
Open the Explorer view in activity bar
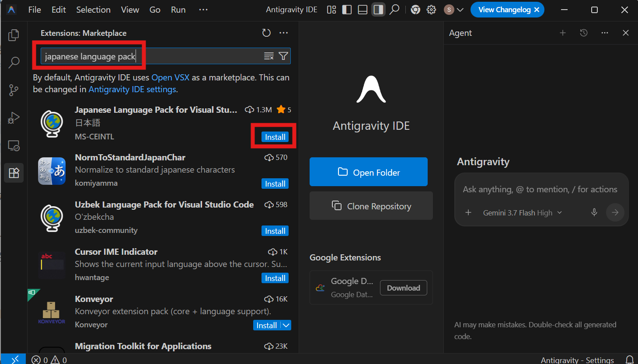(x=14, y=35)
